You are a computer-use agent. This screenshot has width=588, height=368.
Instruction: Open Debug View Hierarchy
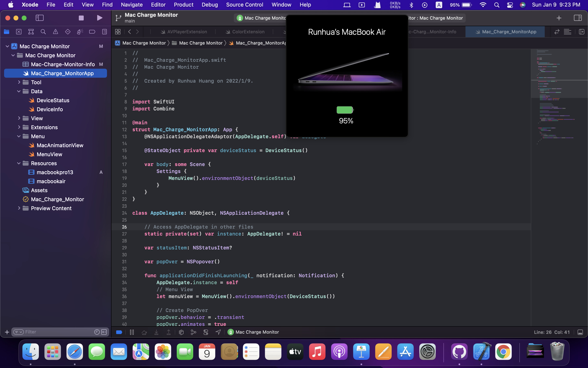tap(181, 332)
